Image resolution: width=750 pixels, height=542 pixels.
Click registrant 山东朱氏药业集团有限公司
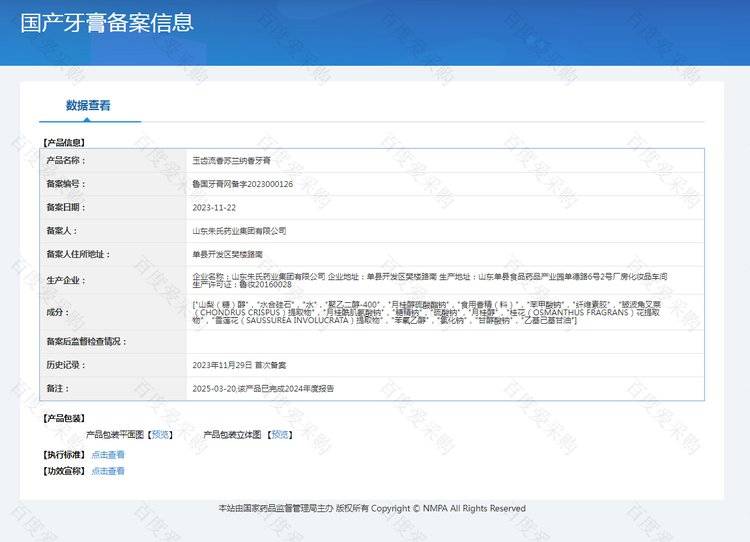pyautogui.click(x=239, y=231)
